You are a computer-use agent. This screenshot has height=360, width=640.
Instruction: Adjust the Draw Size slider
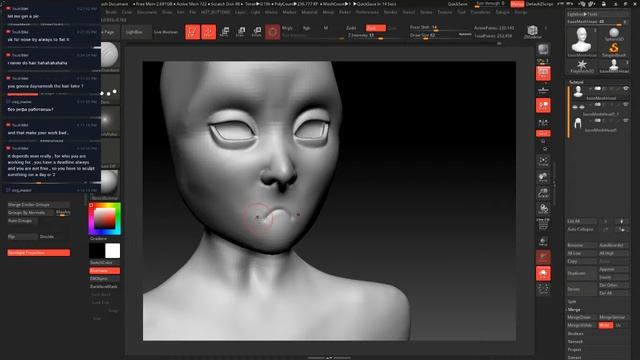pos(440,36)
